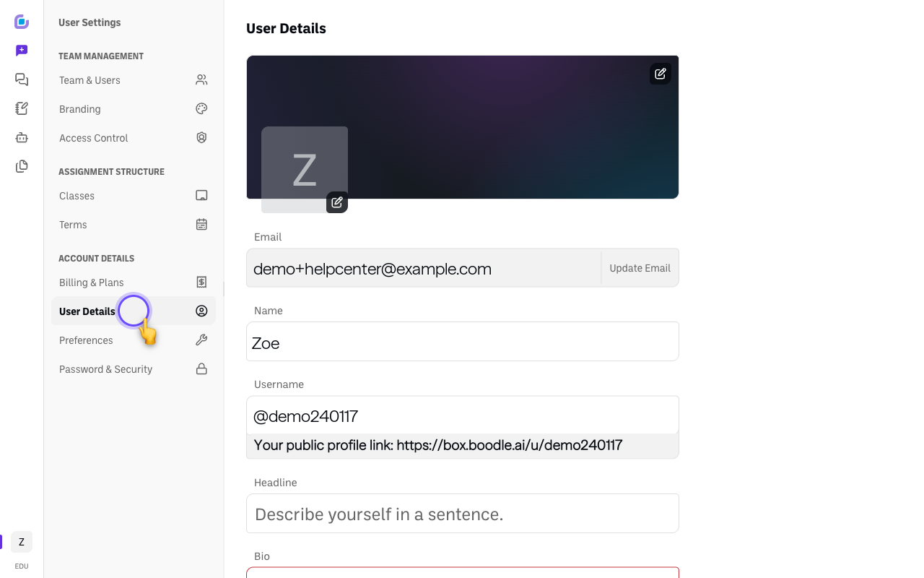
Task: Click the Boodle logo icon
Action: (22, 22)
